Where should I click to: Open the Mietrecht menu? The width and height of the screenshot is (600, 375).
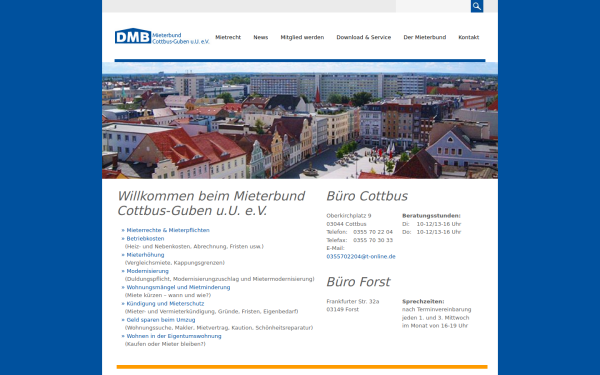pos(228,37)
